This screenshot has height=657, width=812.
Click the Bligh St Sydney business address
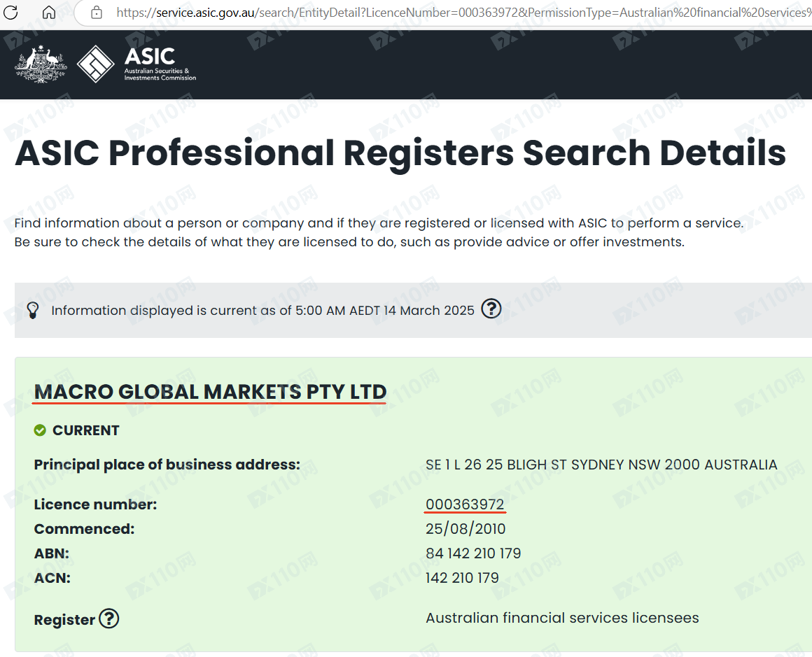click(x=601, y=465)
